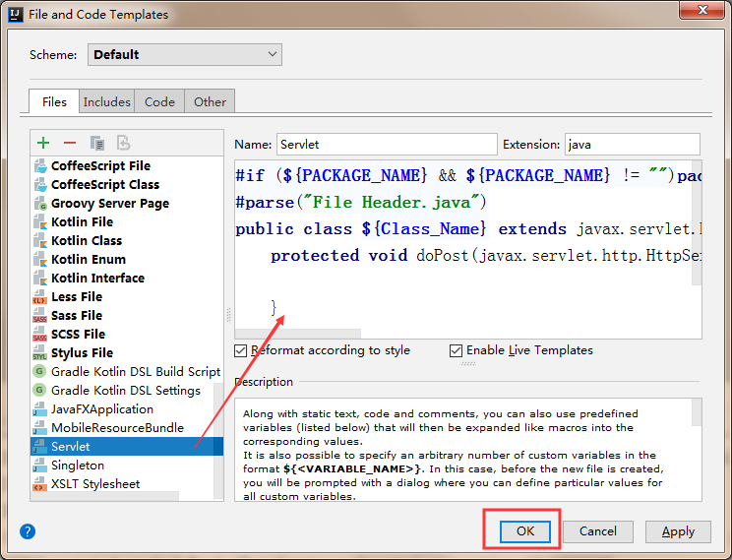The width and height of the screenshot is (732, 560).
Task: Select the Stylus File label
Action: 83,352
